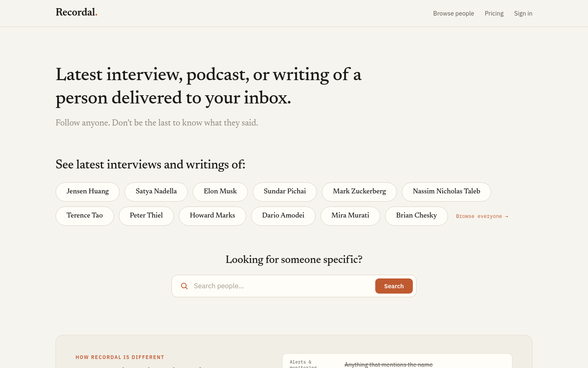588x368 pixels.
Task: Open Mark Zuckerberg's interviews
Action: click(359, 192)
